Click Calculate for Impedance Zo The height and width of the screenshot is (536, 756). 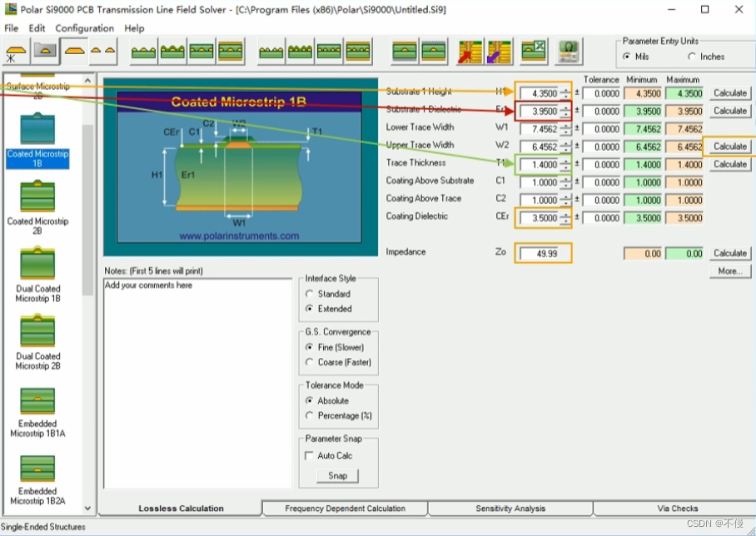click(x=730, y=253)
